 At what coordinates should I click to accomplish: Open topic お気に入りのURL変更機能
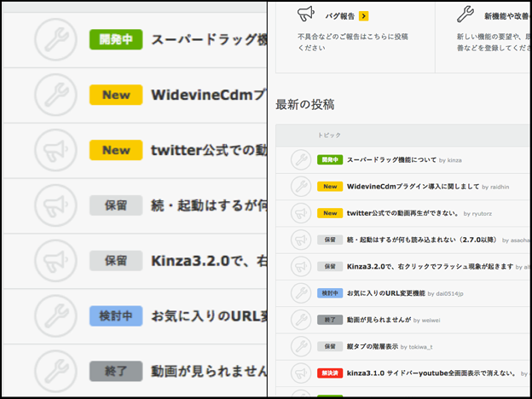coord(385,293)
